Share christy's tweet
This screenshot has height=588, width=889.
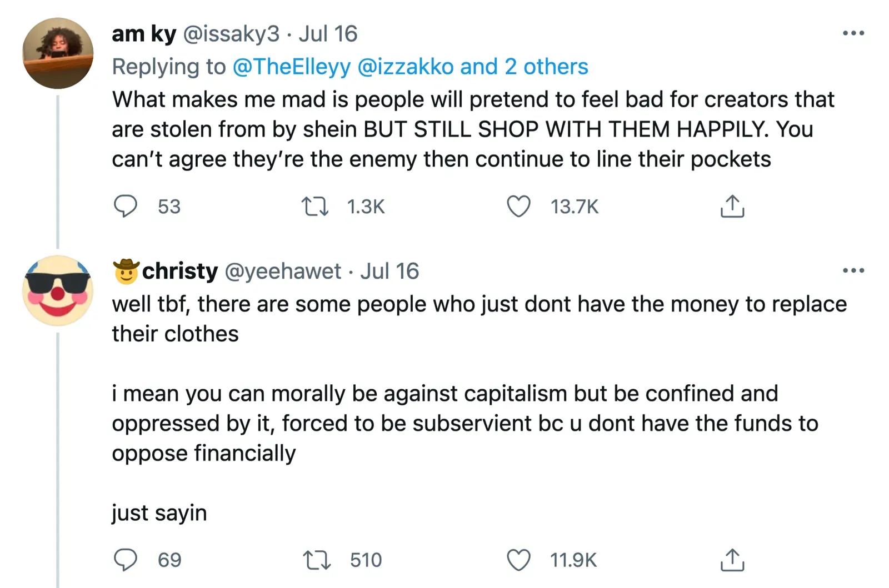click(x=732, y=560)
